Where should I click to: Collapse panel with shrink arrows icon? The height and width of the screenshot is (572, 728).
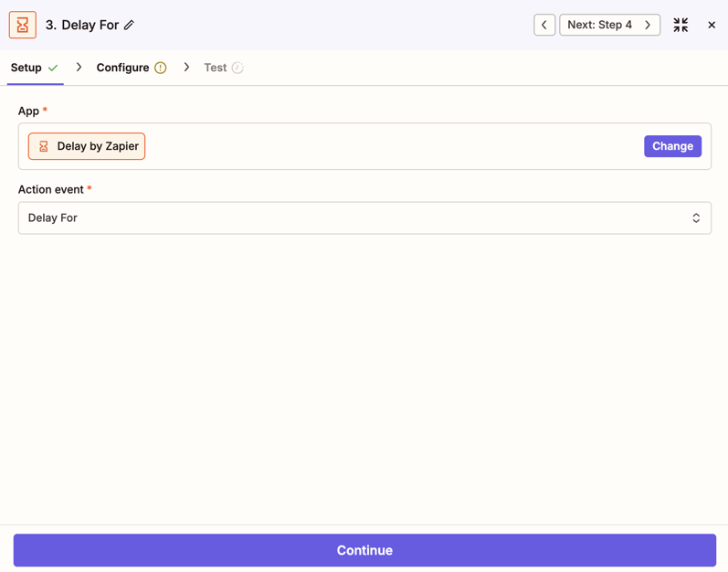681,25
